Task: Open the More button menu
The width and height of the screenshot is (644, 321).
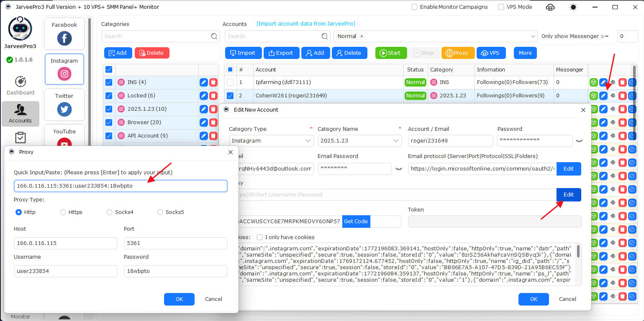Action: pos(525,53)
